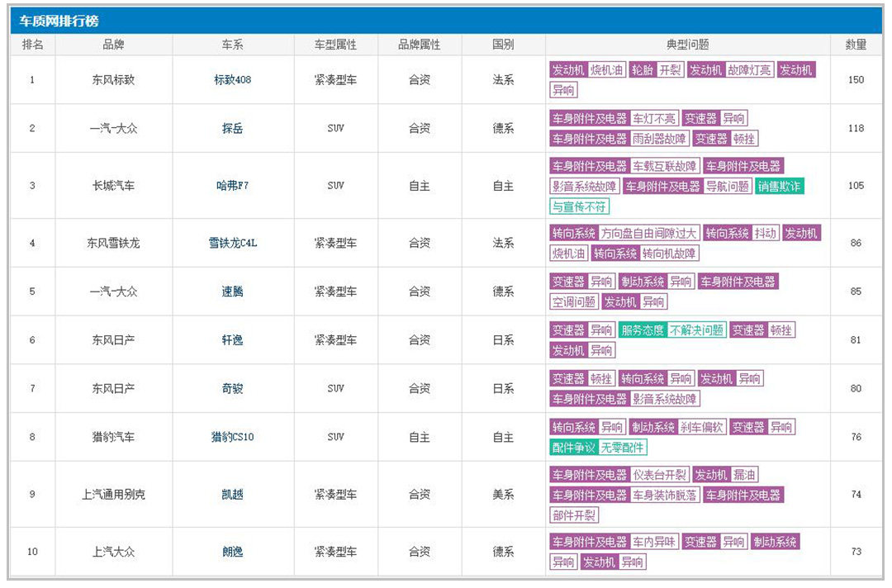Select the 仪表台开裂 issue tag
The height and width of the screenshot is (588, 892).
tap(659, 475)
